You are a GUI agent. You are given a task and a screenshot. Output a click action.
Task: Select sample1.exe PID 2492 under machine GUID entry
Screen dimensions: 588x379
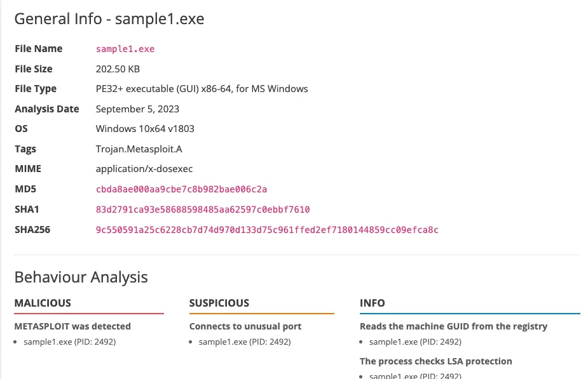416,342
